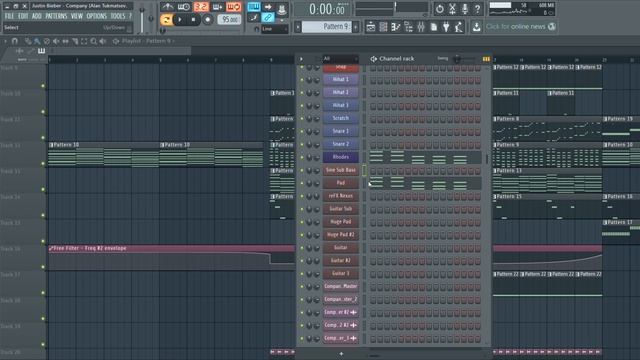
Task: Toggle the overdub/blend recording icon
Action: [217, 7]
